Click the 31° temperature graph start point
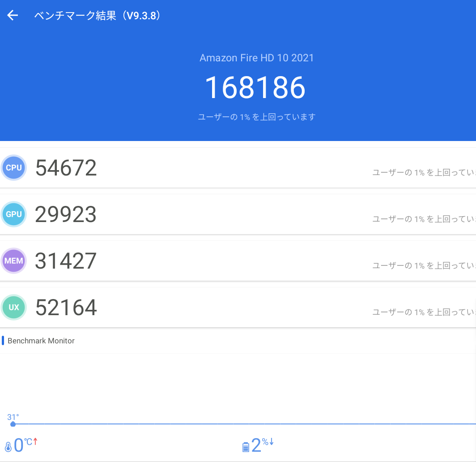The image size is (476, 462). (x=13, y=424)
